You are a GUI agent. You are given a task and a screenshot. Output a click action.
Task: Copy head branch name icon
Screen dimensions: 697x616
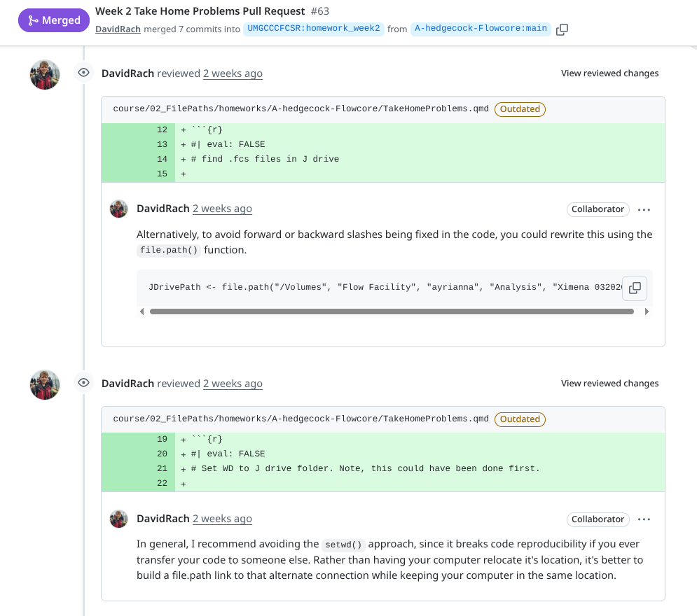tap(562, 29)
